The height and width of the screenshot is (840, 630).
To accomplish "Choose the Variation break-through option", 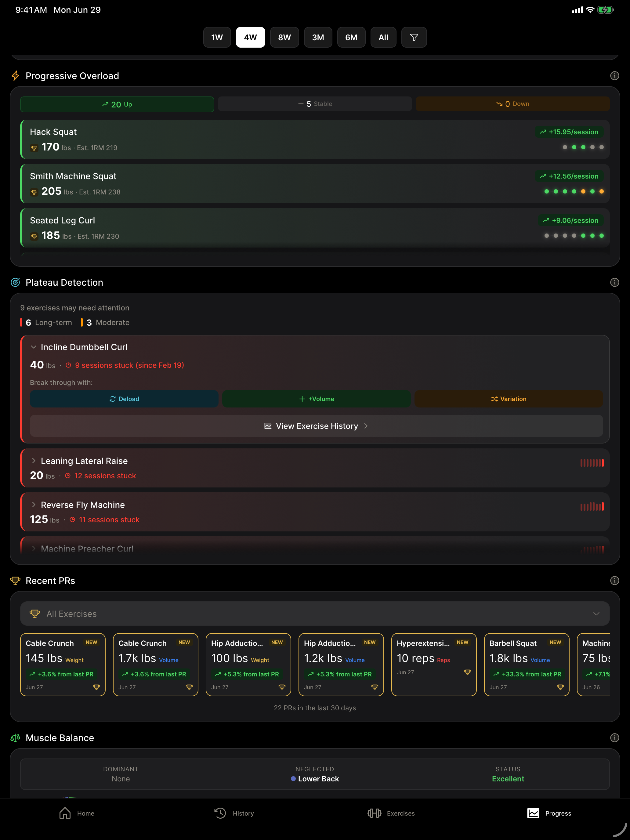I will point(509,399).
